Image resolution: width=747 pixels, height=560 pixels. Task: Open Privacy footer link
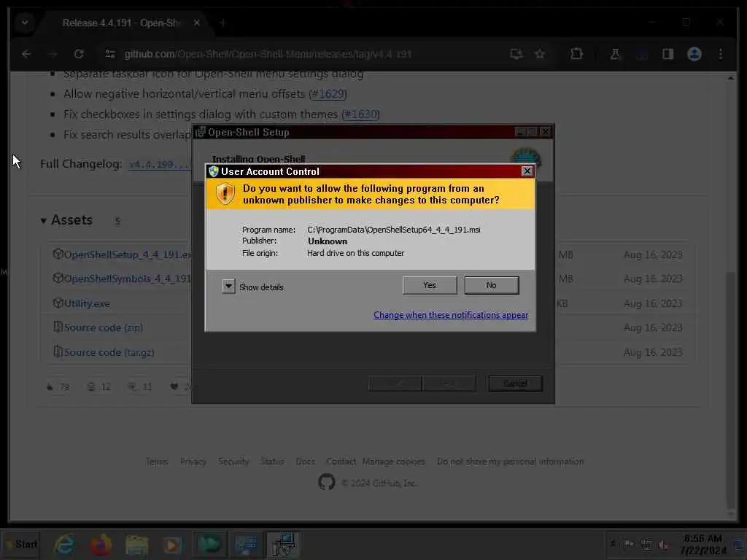click(193, 462)
